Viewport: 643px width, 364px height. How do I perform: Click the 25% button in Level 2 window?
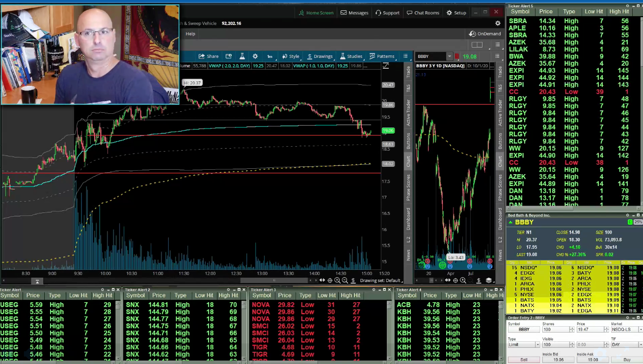tap(638, 222)
